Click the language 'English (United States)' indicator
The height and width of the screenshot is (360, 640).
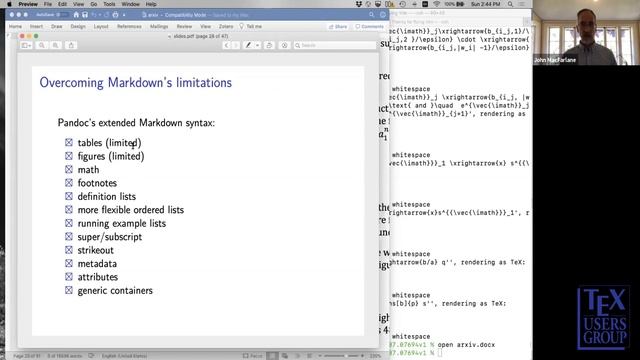[124, 356]
